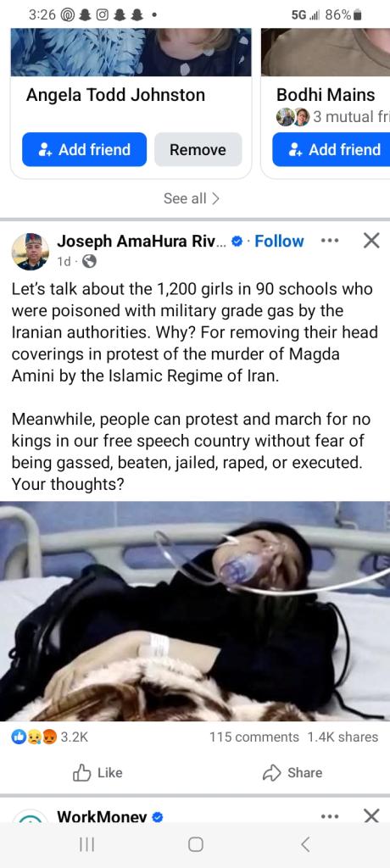Add Angela Todd Johnston as friend

(x=84, y=149)
